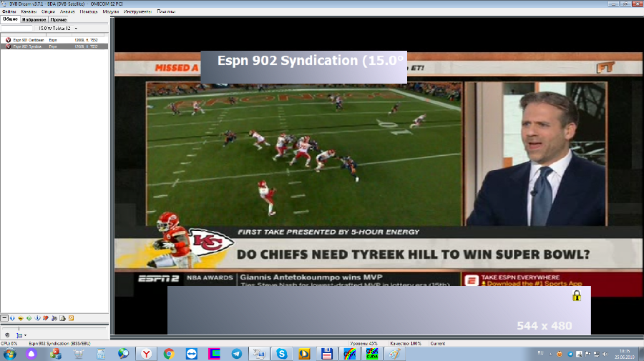This screenshot has width=644, height=361.
Task: Click the red heart favorites icon
Action: [45, 317]
